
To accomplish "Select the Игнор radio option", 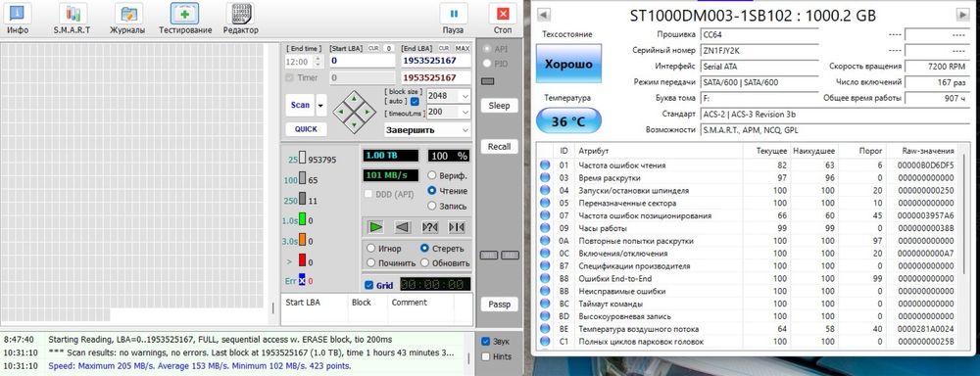I will point(371,248).
